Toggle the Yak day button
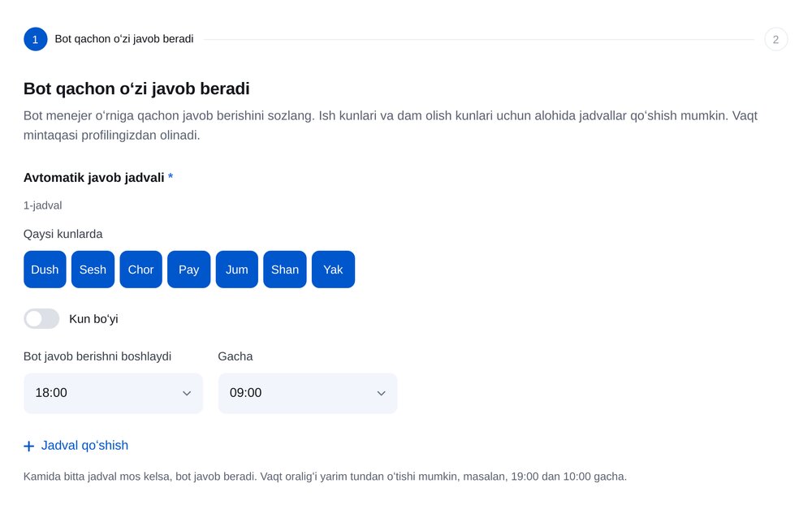 pyautogui.click(x=333, y=270)
